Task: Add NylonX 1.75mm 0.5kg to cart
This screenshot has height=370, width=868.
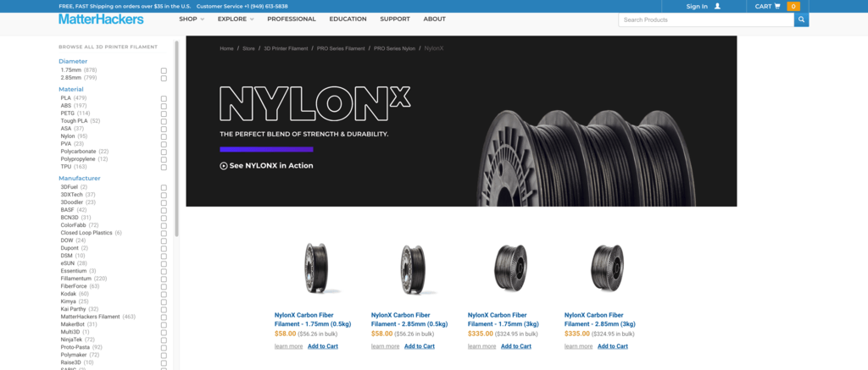Action: coord(323,346)
